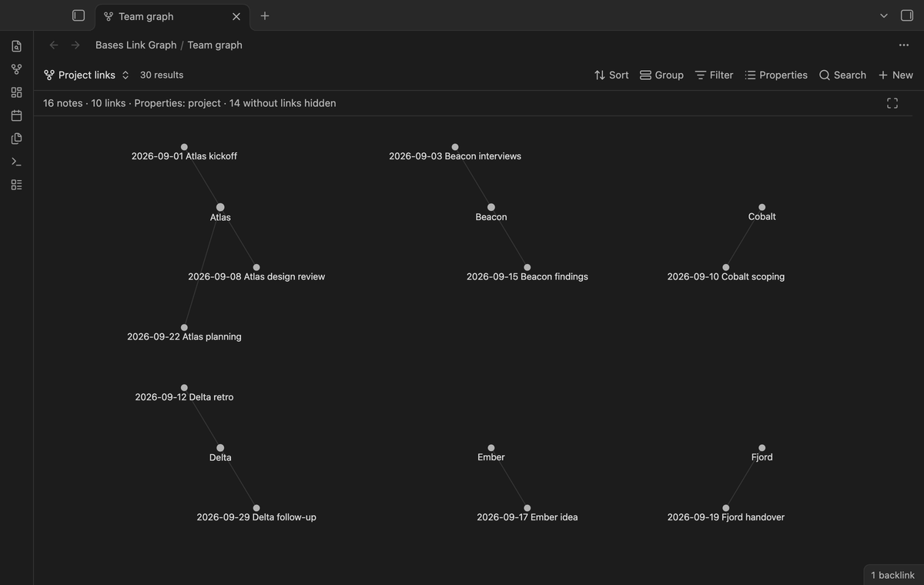The width and height of the screenshot is (924, 585).
Task: Open daily note calendar icon
Action: 16,115
